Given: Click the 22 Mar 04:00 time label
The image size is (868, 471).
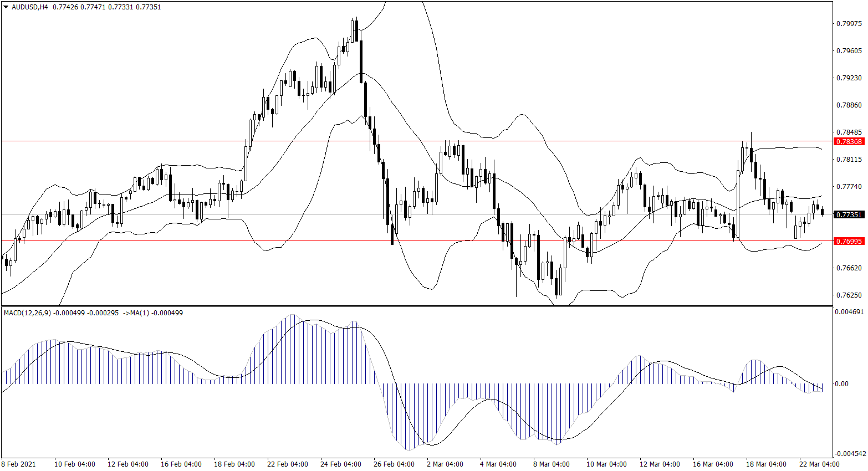Looking at the screenshot, I should point(819,464).
